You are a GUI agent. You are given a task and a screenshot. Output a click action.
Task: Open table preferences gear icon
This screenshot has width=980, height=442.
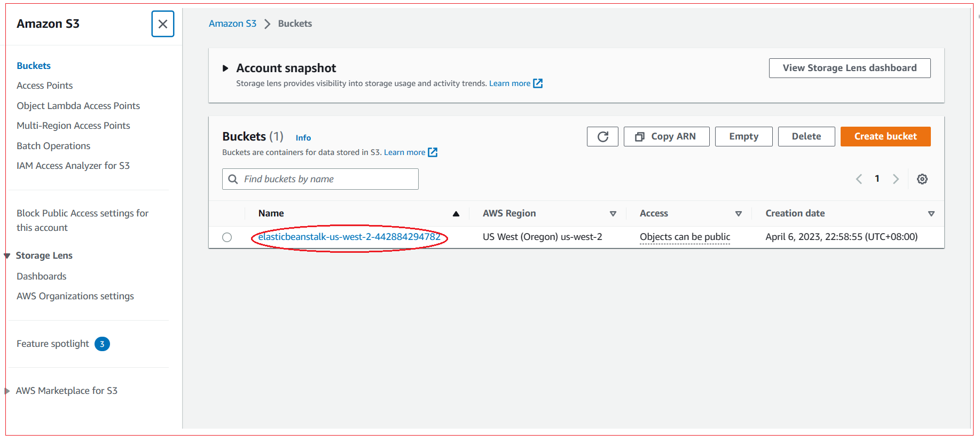(922, 179)
